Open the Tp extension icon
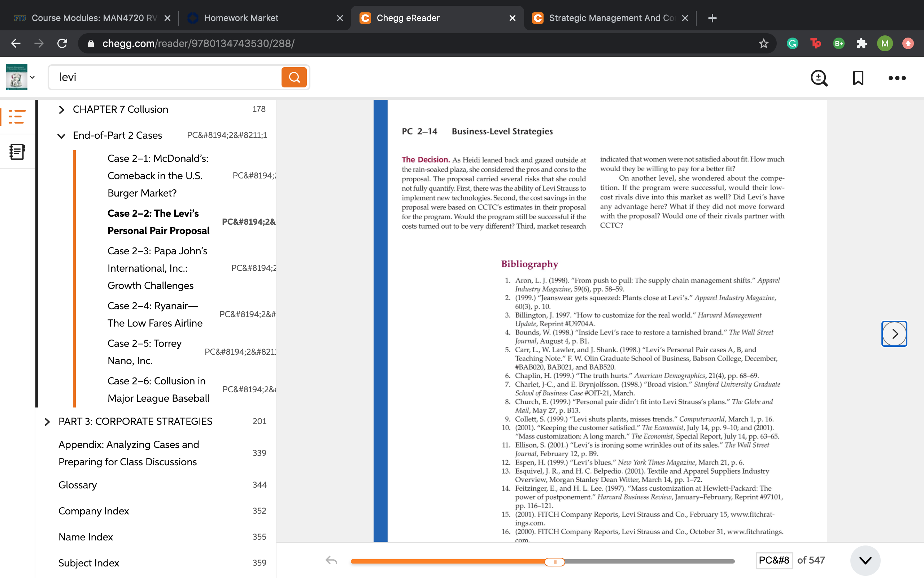The width and height of the screenshot is (924, 578). click(816, 44)
